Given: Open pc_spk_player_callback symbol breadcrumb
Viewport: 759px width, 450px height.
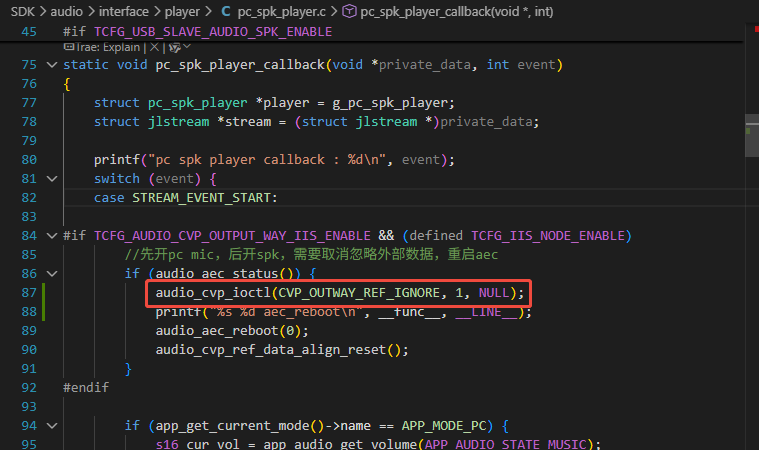Looking at the screenshot, I should [456, 11].
